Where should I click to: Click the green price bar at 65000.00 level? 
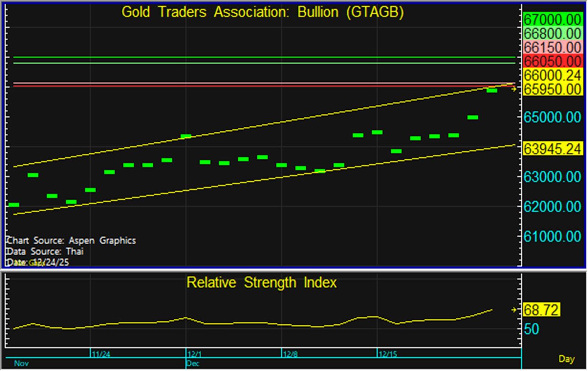point(473,117)
